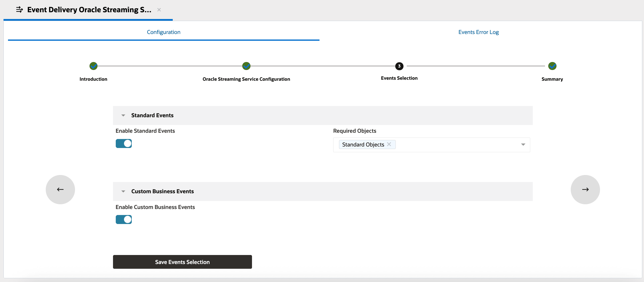Click the Events Selection step 3 circle

pos(399,66)
